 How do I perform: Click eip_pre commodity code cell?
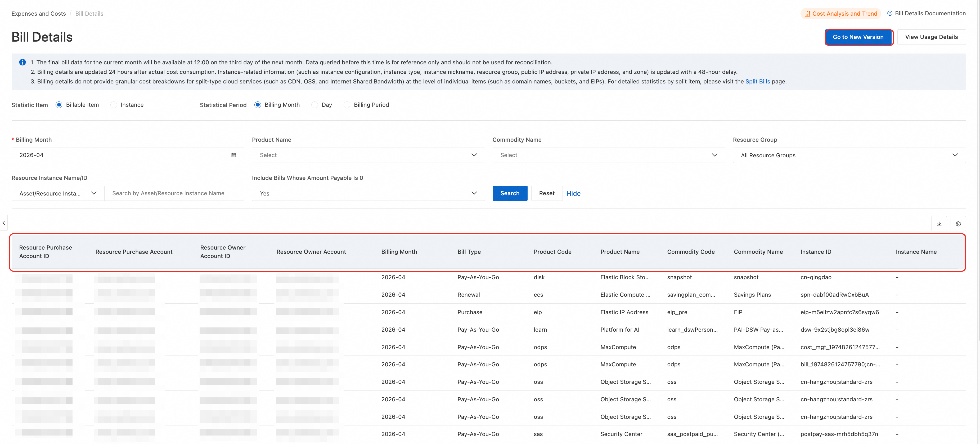tap(677, 312)
